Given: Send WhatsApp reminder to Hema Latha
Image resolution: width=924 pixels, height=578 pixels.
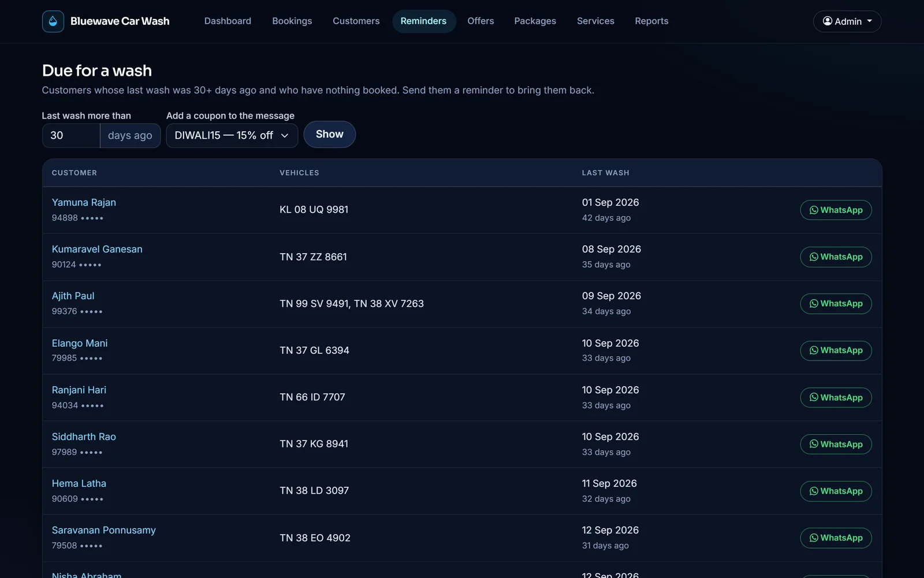Looking at the screenshot, I should click(x=836, y=491).
